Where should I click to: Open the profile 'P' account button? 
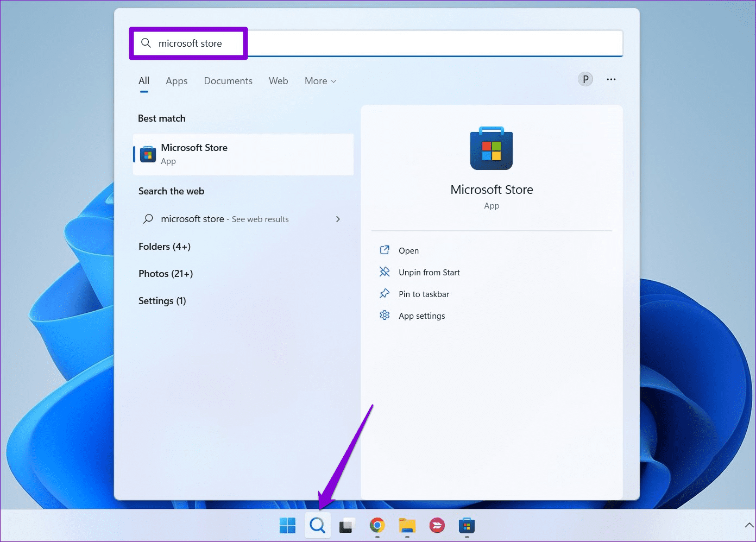pyautogui.click(x=585, y=79)
